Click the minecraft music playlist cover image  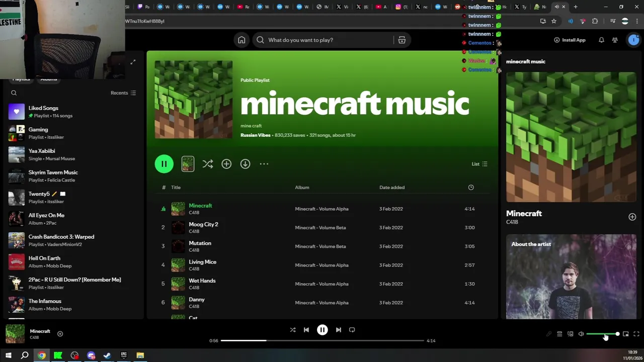coord(194,100)
